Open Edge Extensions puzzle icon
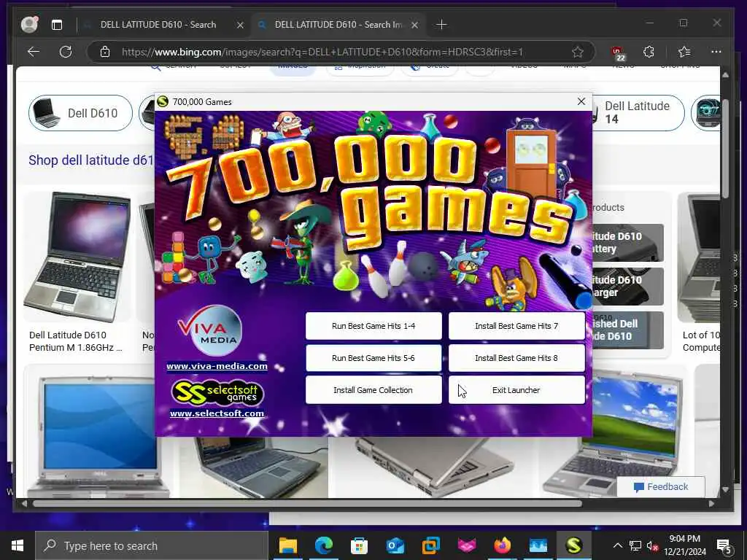This screenshot has width=747, height=560. [x=649, y=52]
